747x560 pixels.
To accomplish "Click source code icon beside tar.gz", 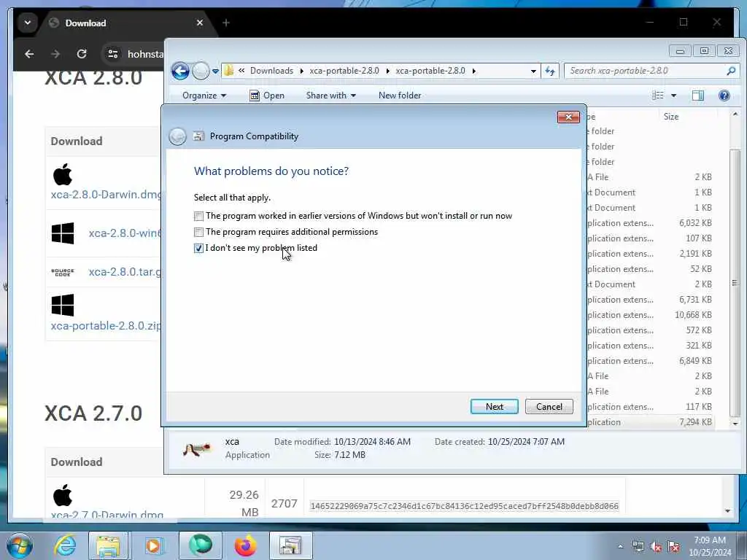I will point(63,272).
